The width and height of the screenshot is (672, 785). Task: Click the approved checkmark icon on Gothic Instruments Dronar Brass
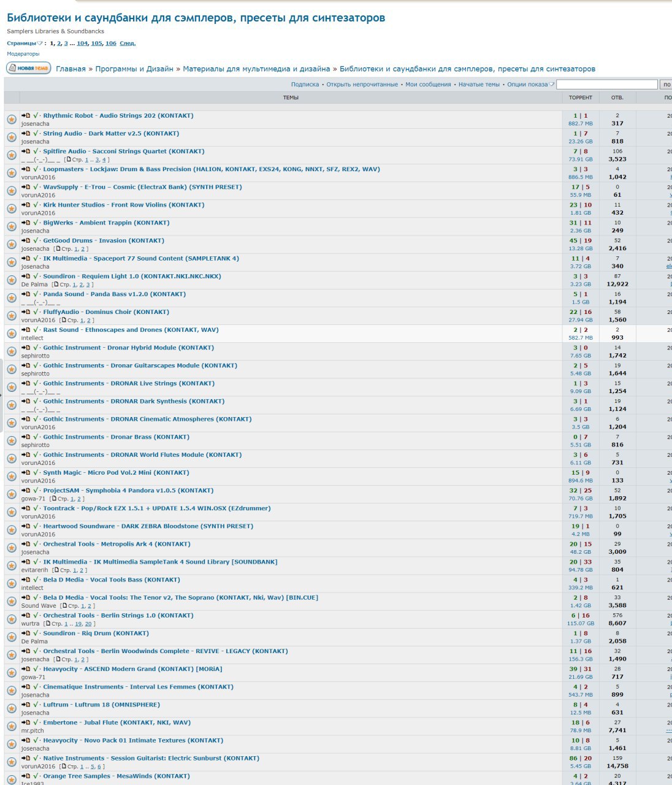[36, 437]
